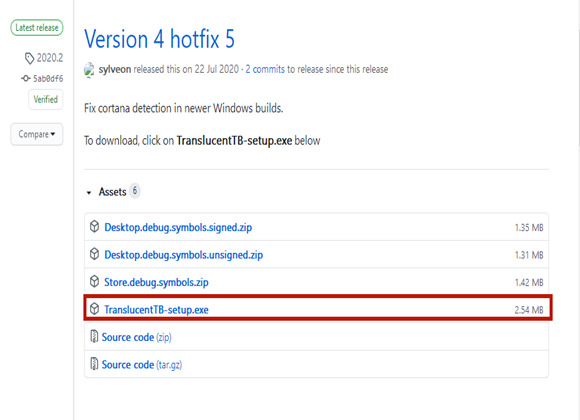Image resolution: width=580 pixels, height=420 pixels.
Task: Download Store.debug.symbols.zip
Action: (156, 282)
